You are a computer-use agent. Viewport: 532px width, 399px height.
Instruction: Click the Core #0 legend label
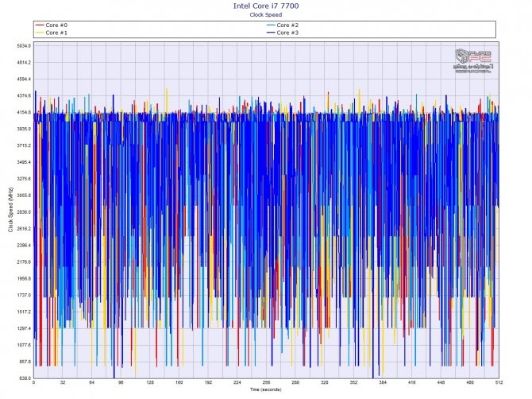pyautogui.click(x=56, y=25)
